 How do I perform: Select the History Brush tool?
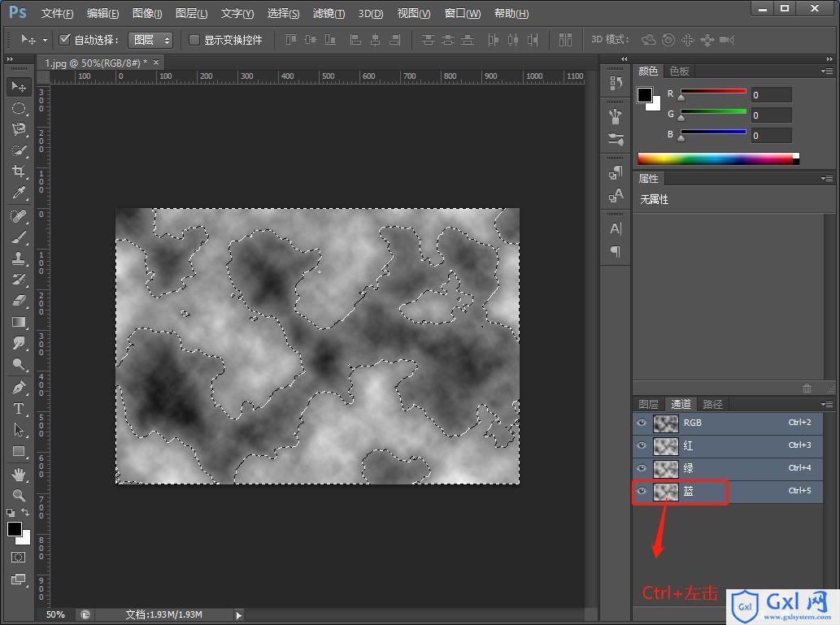[19, 280]
